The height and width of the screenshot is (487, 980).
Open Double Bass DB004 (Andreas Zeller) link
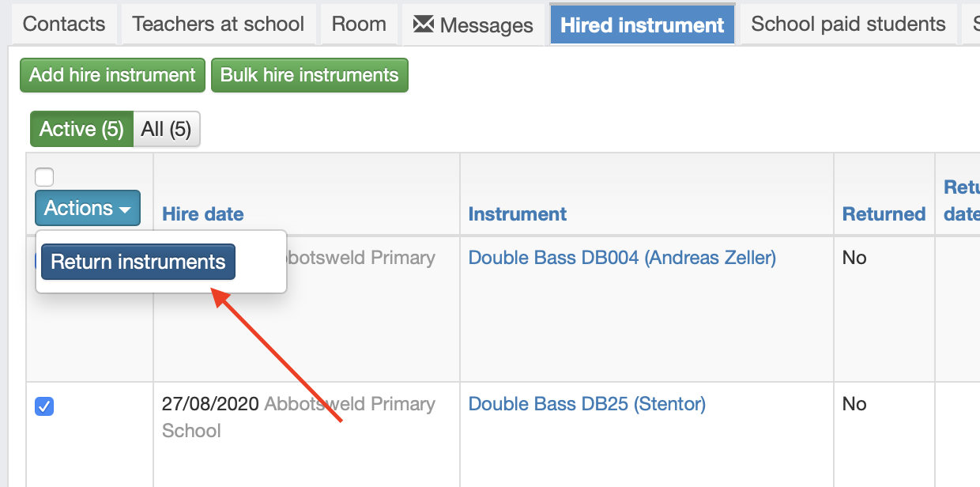click(623, 258)
